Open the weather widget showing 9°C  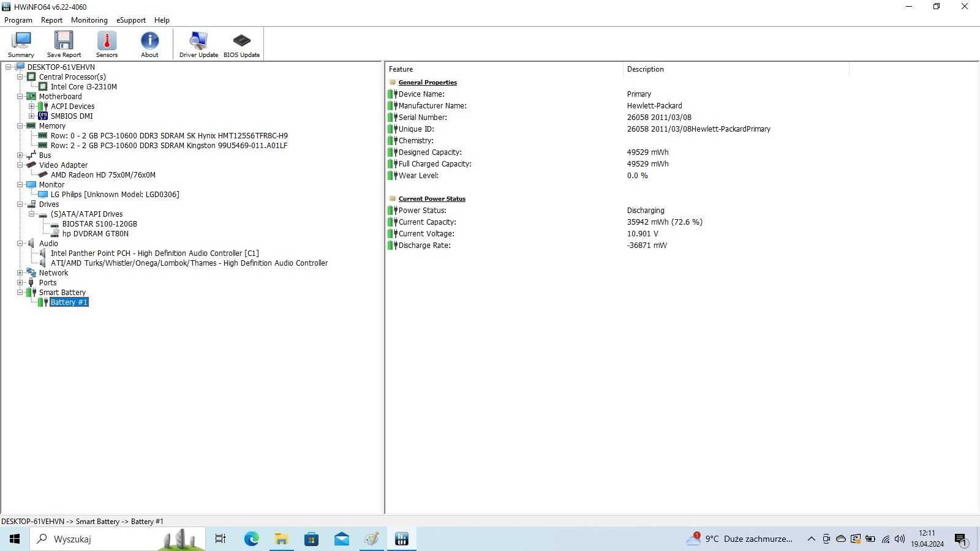[x=740, y=539]
